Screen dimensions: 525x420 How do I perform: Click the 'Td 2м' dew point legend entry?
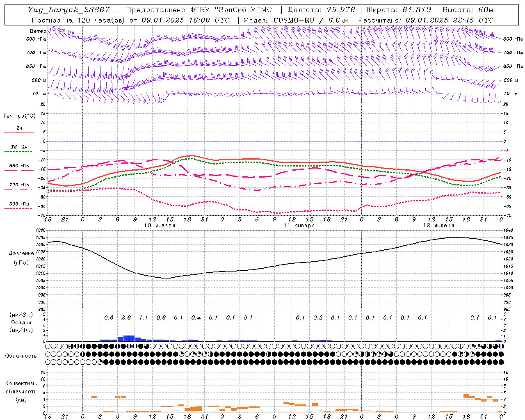tap(19, 147)
